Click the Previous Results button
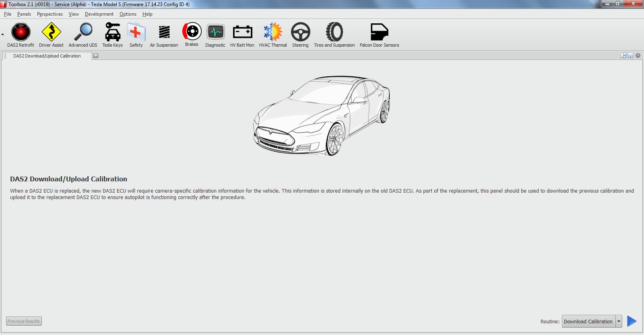Viewport: 644px width, 335px height. [x=24, y=321]
